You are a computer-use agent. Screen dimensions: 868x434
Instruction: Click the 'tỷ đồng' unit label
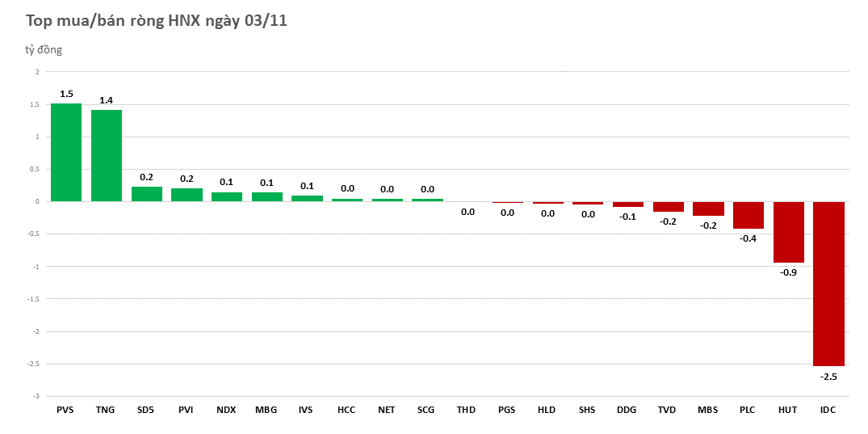44,50
